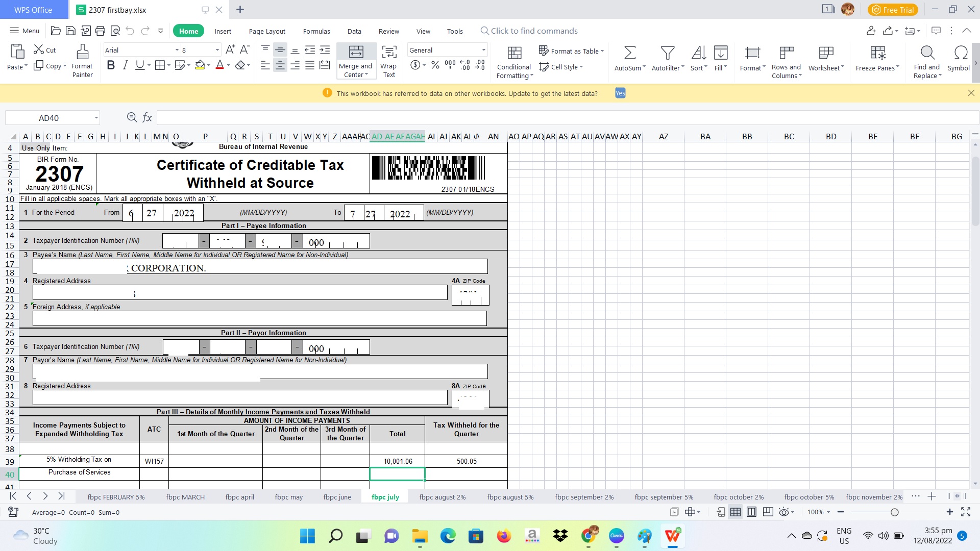Click the zoom slider handle

coord(894,512)
